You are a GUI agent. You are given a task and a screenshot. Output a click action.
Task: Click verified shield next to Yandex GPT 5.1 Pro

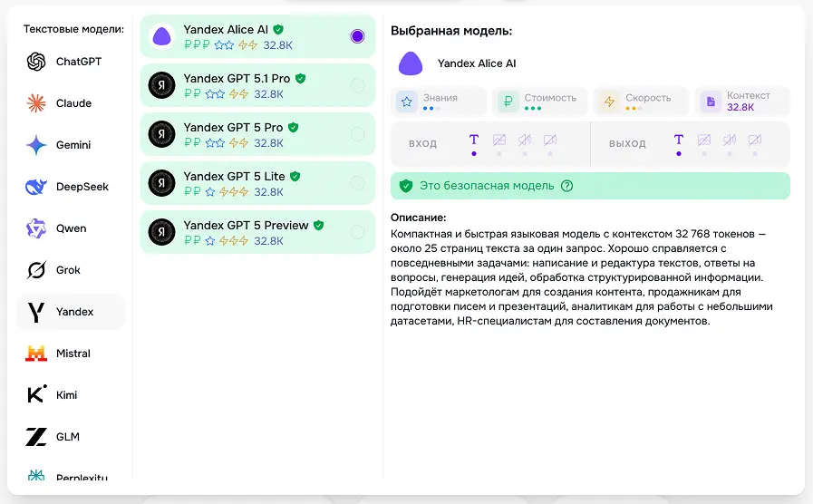pyautogui.click(x=300, y=78)
